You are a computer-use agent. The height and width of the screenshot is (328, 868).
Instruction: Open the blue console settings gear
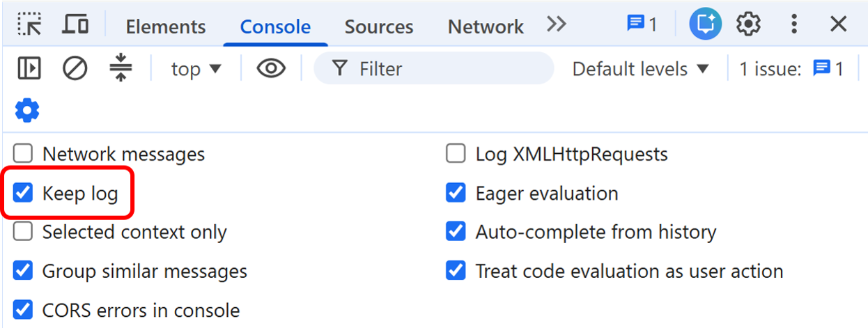click(x=27, y=110)
